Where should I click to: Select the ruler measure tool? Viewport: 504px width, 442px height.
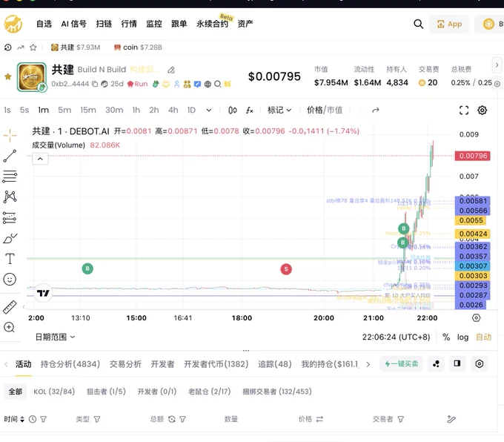[x=10, y=307]
